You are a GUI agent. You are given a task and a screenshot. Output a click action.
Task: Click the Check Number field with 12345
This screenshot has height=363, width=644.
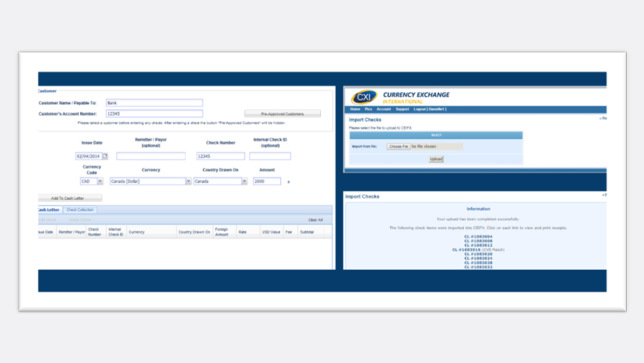pos(221,156)
